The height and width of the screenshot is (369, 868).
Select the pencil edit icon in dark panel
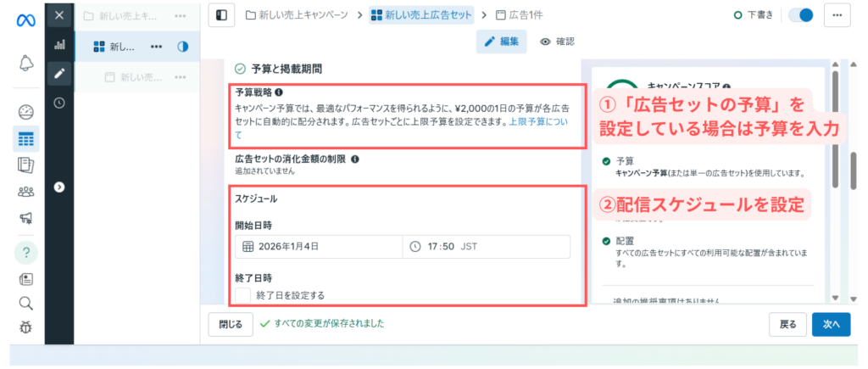coord(59,73)
